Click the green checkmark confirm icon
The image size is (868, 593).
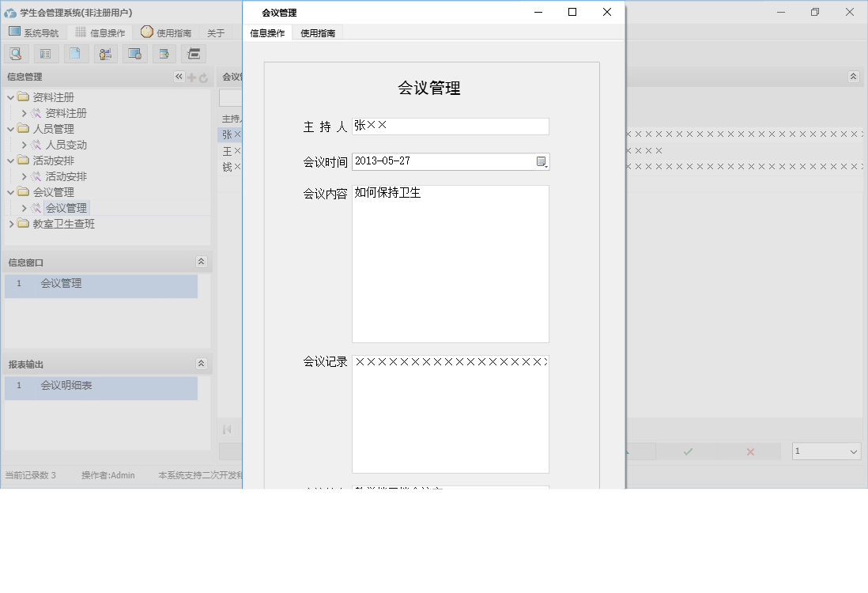[687, 451]
